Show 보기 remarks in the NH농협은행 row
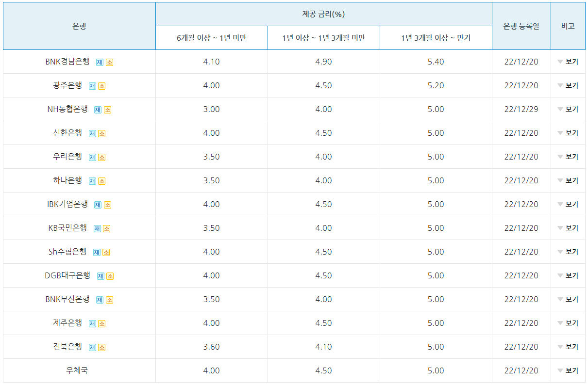588x386 pixels. pyautogui.click(x=568, y=109)
